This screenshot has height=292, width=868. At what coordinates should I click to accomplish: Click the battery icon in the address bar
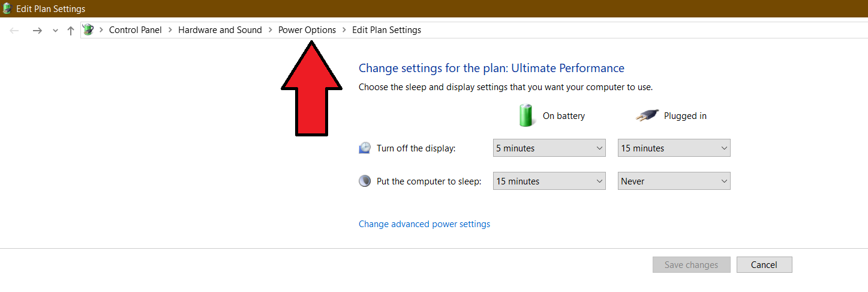pos(88,29)
